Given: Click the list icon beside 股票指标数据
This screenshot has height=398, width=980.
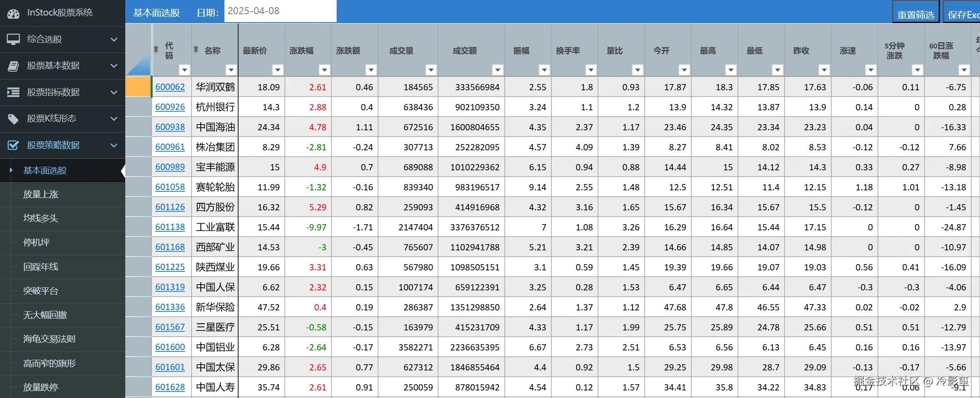Looking at the screenshot, I should pyautogui.click(x=13, y=92).
